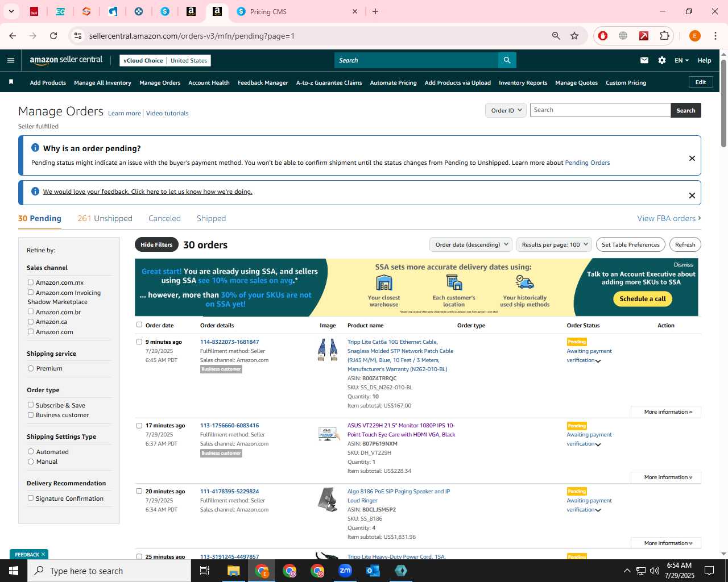Viewport: 728px width, 582px height.
Task: Click the Ethernet cable product thumbnail
Action: coord(328,350)
